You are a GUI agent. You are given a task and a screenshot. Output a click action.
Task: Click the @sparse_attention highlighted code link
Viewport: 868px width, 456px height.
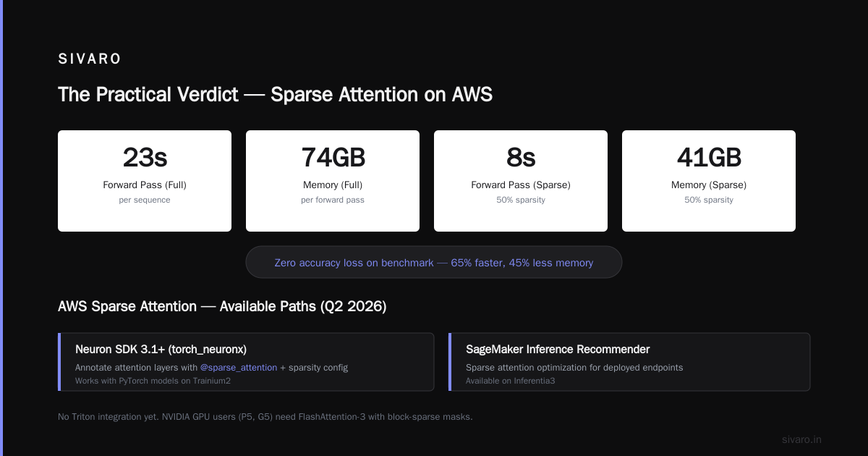click(239, 368)
